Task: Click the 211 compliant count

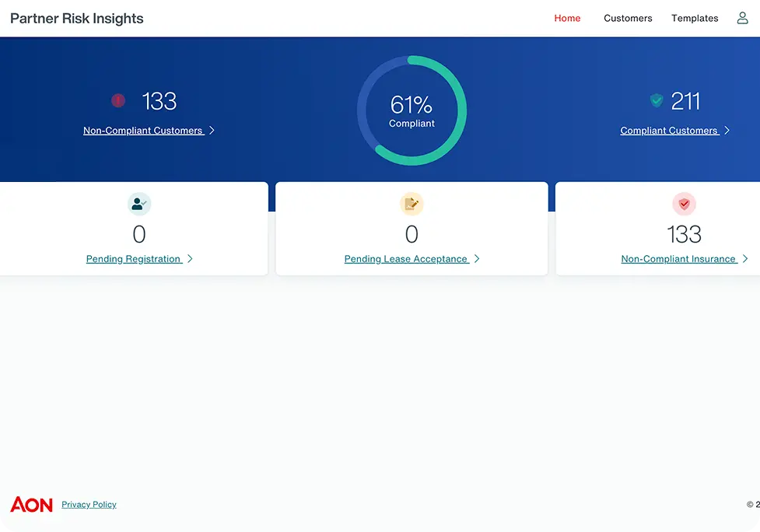Action: click(685, 101)
